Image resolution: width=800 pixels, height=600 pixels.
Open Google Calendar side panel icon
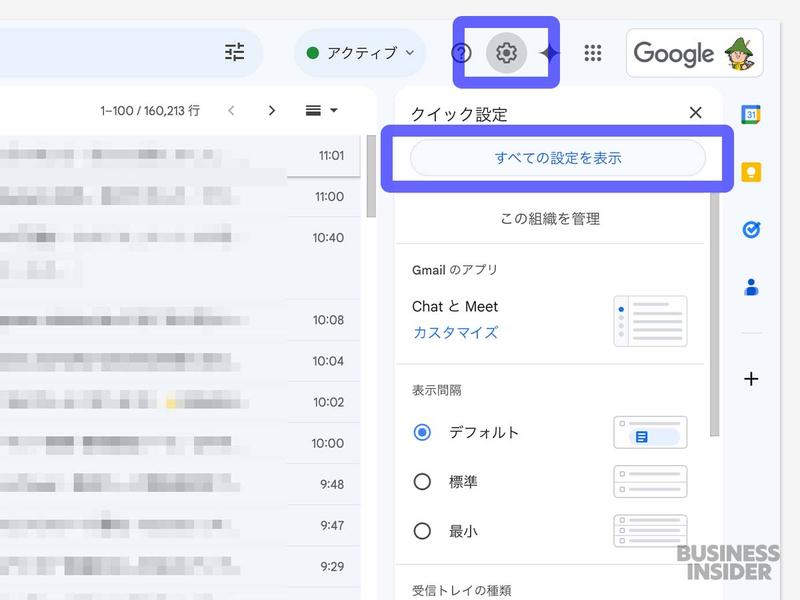751,114
